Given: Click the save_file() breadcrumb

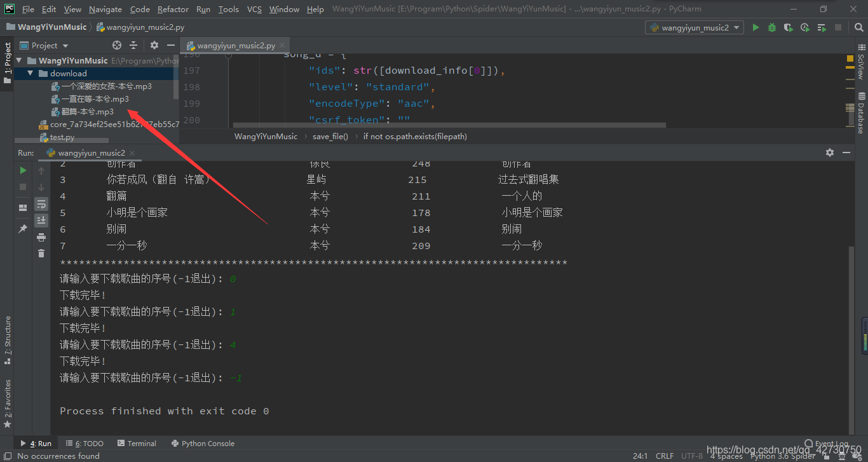Looking at the screenshot, I should [x=330, y=136].
